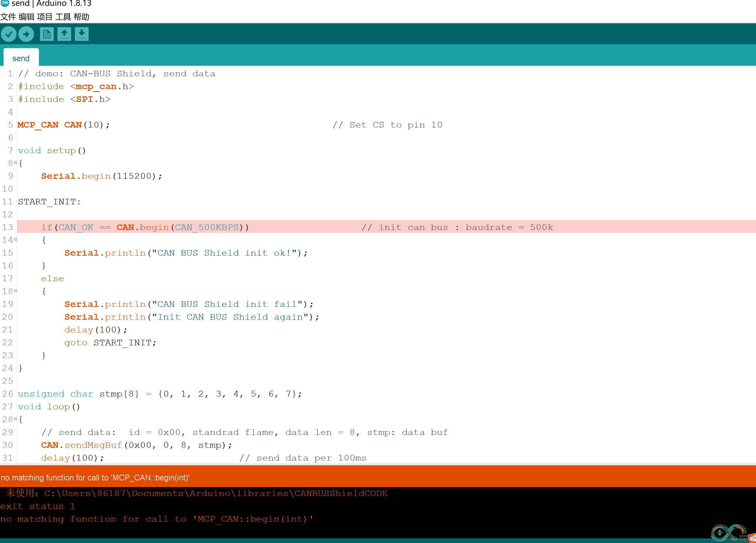Click 'void loop()' on line 27

[x=49, y=406]
